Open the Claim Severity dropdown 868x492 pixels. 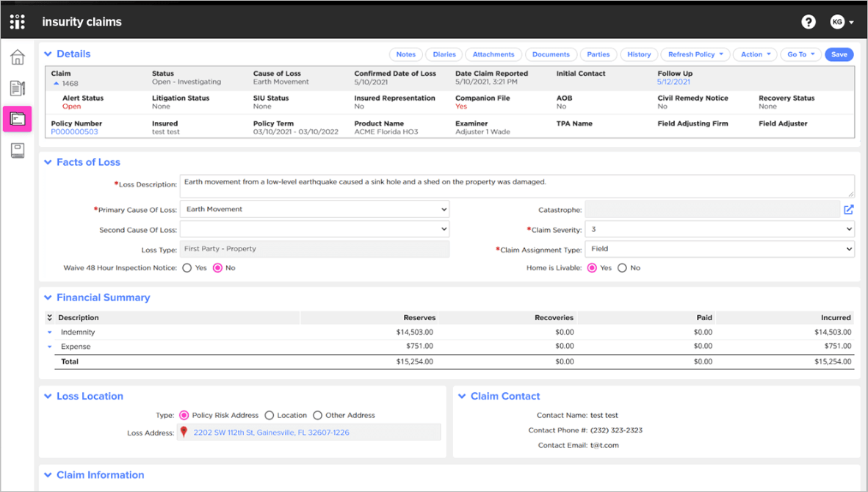tap(719, 230)
